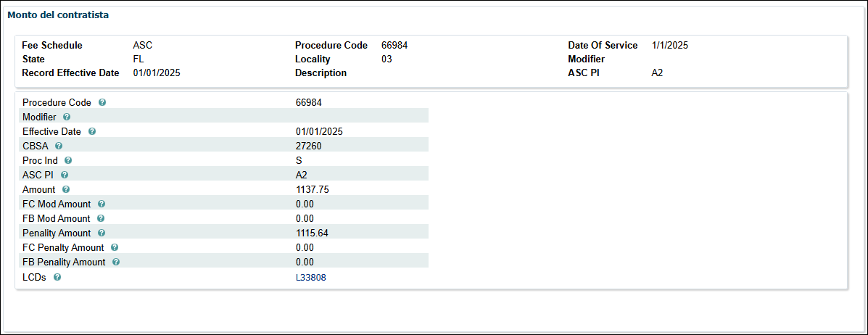
Task: Select the Date Of Service value 1/1/2025
Action: coord(669,46)
